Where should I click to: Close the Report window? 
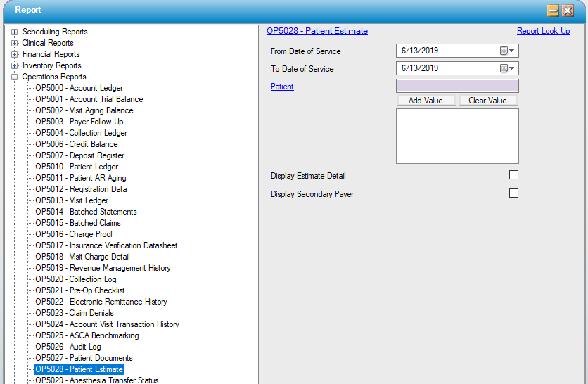point(568,11)
